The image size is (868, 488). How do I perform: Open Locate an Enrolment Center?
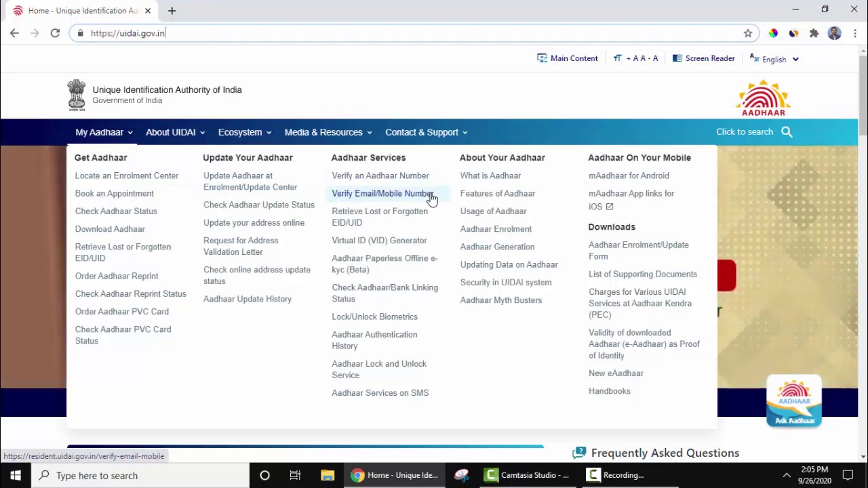coord(127,176)
